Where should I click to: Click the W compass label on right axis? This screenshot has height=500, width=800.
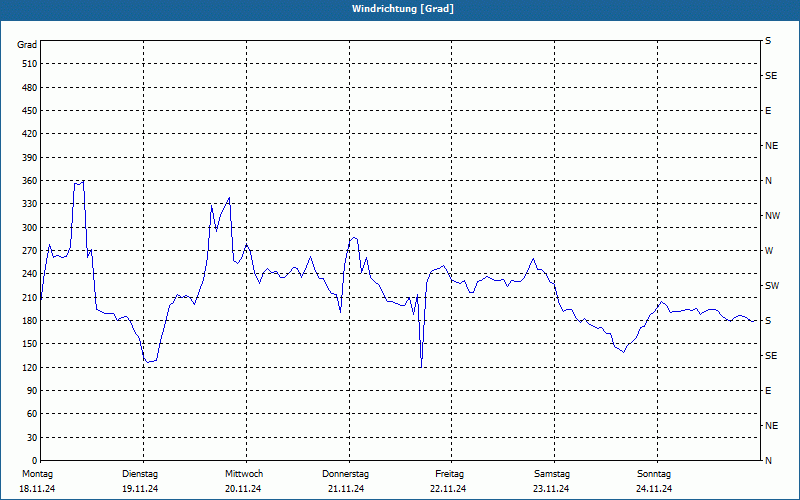[x=769, y=251]
